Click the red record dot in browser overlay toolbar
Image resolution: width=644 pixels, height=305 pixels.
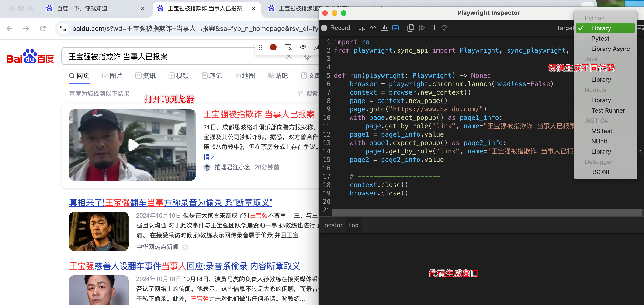[273, 47]
